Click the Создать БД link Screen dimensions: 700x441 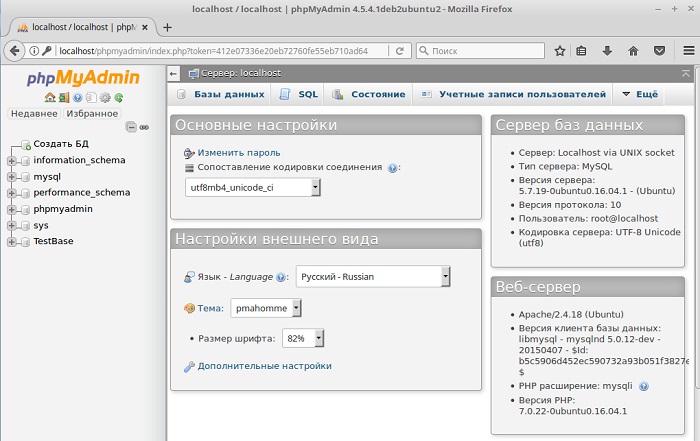[x=61, y=144]
